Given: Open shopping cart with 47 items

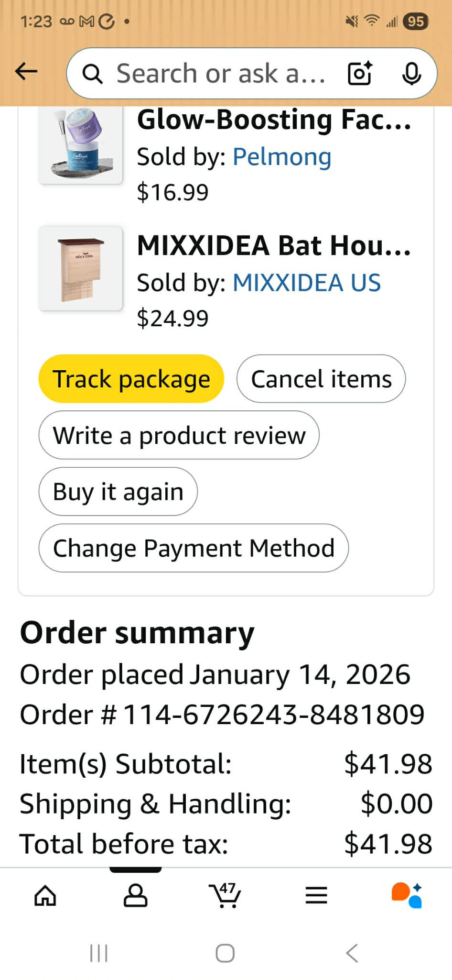Looking at the screenshot, I should [x=225, y=895].
